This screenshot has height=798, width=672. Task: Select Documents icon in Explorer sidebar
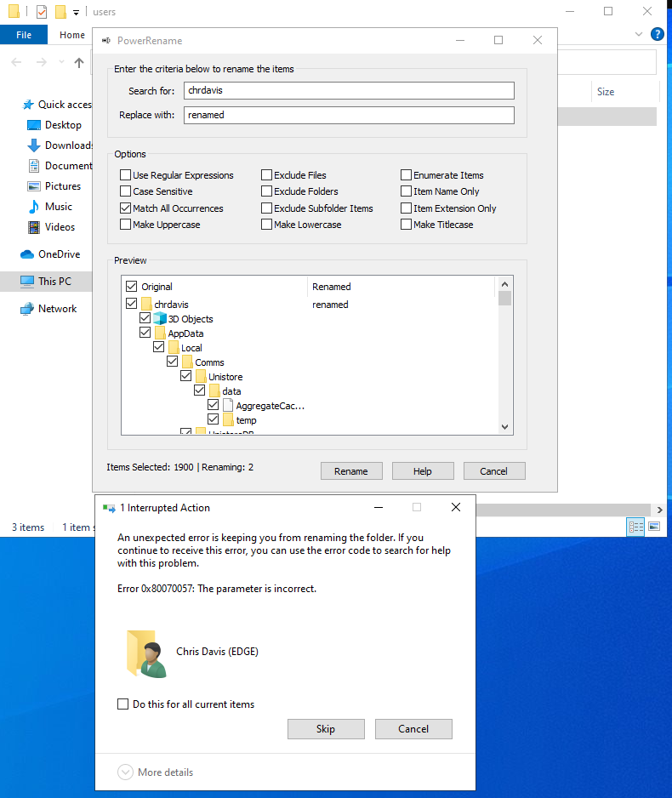tap(33, 166)
